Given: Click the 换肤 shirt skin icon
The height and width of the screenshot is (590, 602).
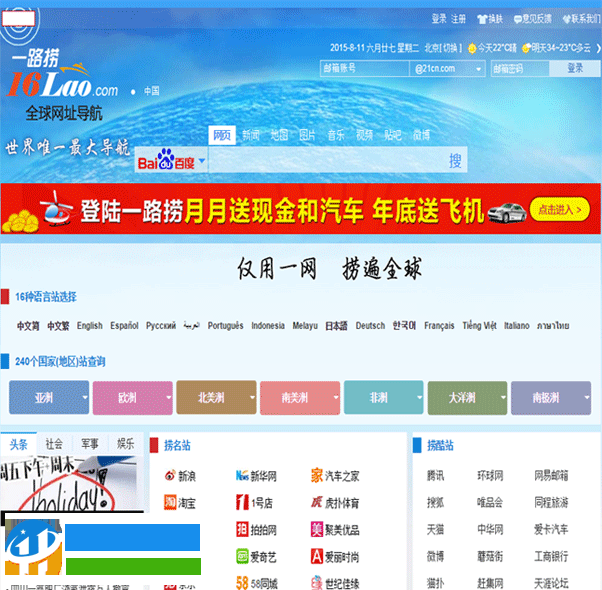Looking at the screenshot, I should 482,19.
